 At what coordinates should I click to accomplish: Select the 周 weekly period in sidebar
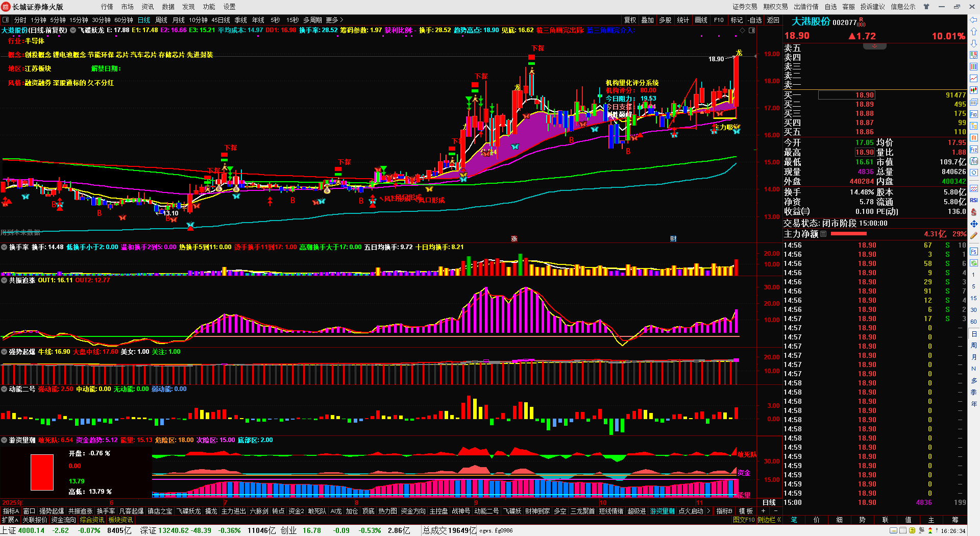(x=974, y=346)
